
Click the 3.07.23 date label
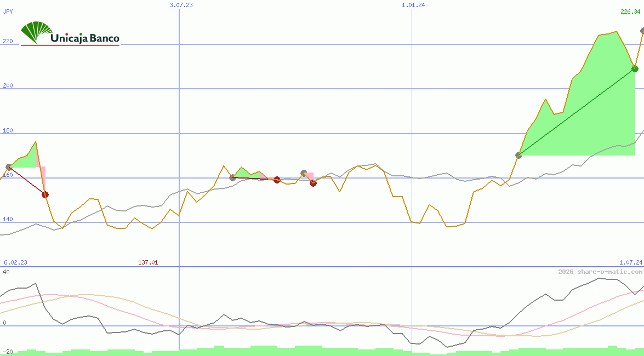(x=181, y=4)
